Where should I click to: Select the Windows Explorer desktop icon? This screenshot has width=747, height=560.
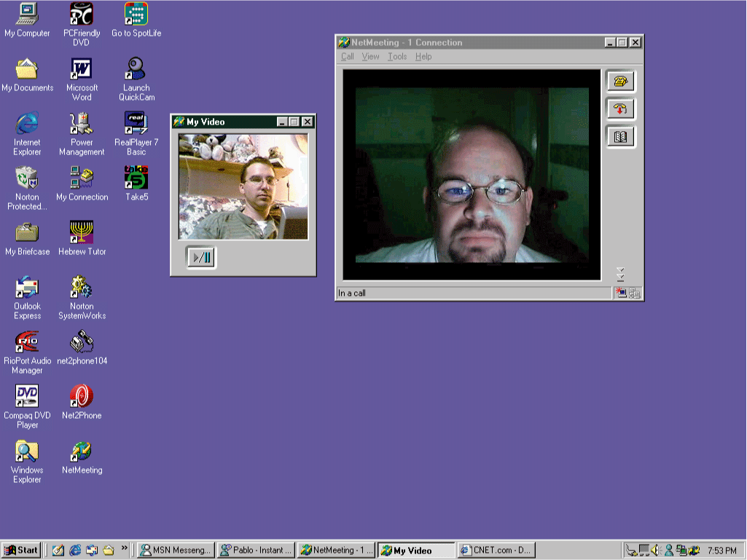pos(27,462)
